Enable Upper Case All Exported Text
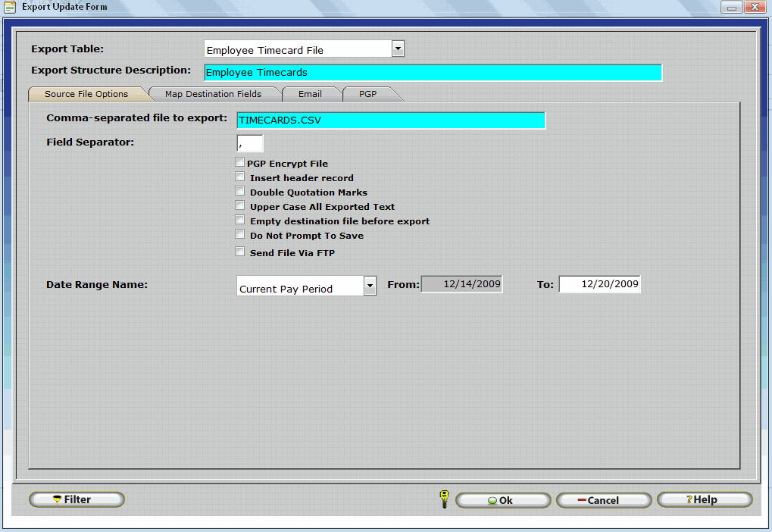The height and width of the screenshot is (532, 772). tap(240, 205)
